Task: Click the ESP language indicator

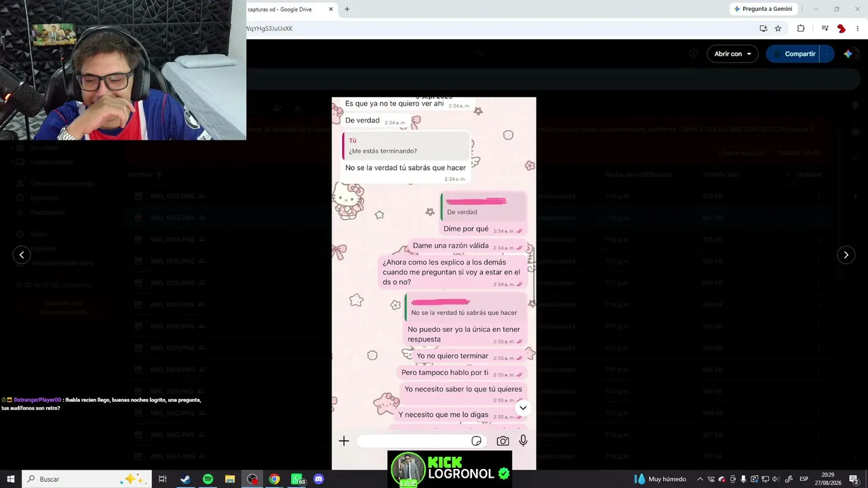Action: [804, 479]
